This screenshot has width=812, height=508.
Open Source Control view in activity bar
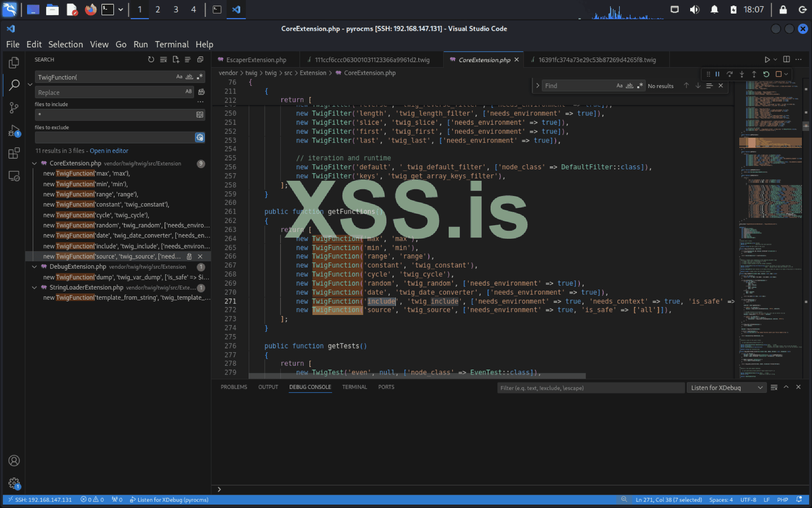click(14, 108)
